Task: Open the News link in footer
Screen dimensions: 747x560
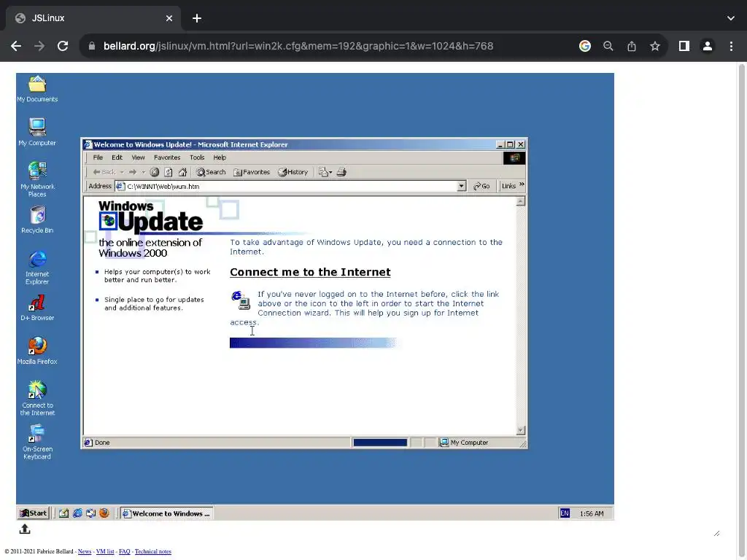Action: point(85,551)
